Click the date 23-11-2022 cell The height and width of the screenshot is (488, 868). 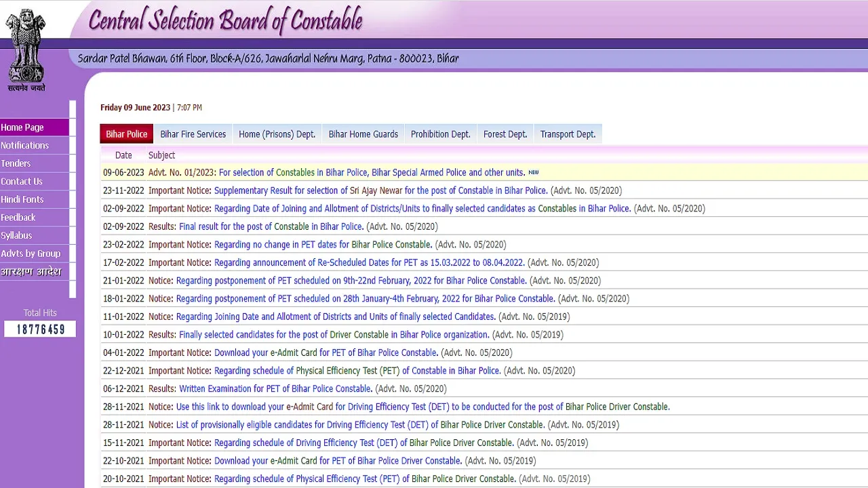tap(123, 190)
